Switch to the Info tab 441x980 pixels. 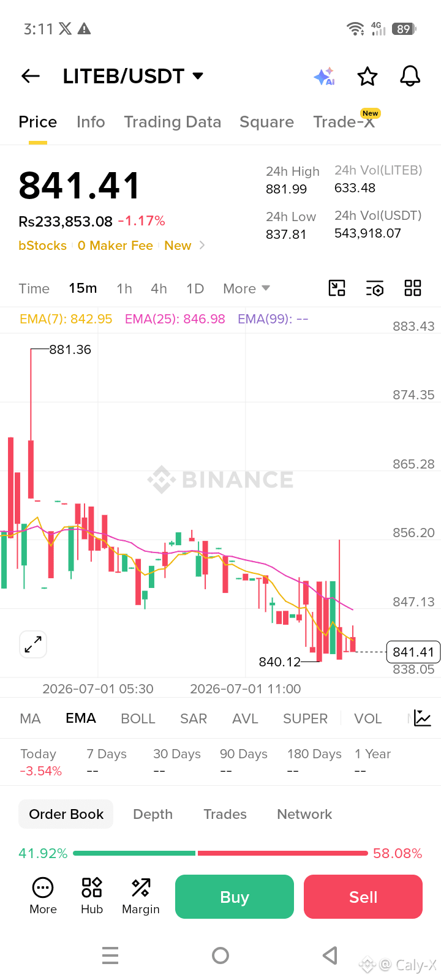tap(91, 122)
